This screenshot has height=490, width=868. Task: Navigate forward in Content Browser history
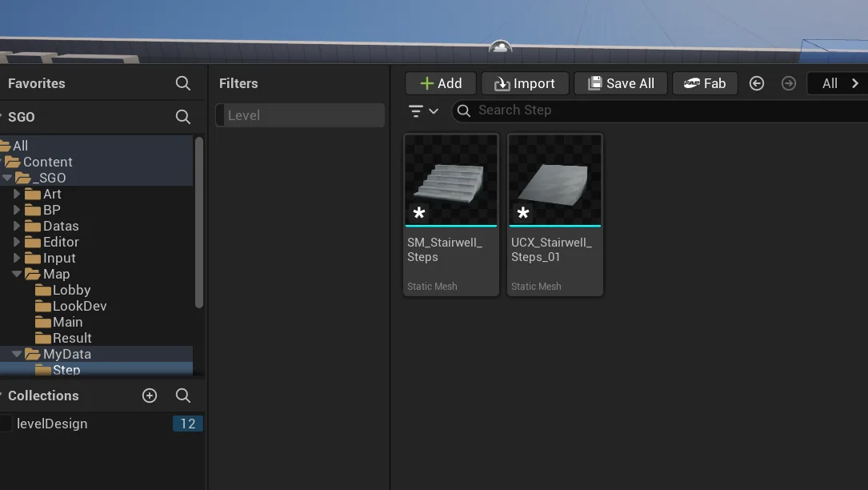tap(789, 83)
